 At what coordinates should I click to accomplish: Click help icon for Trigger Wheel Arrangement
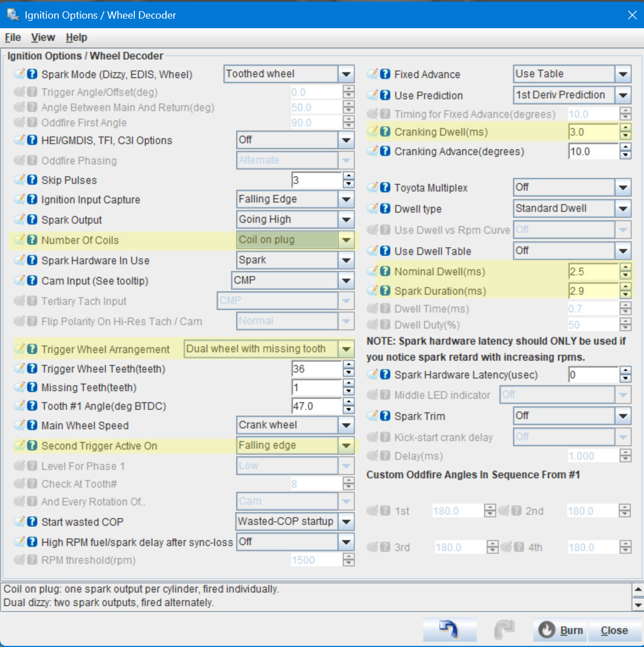(x=33, y=349)
